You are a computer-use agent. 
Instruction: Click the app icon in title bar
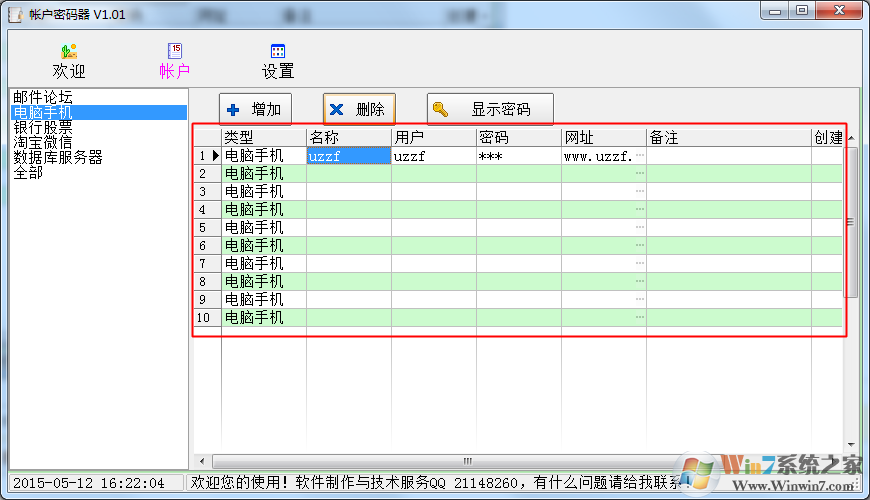(16, 14)
